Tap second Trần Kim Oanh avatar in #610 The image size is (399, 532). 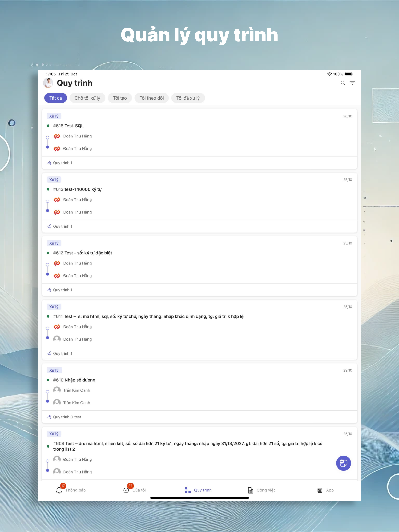57,403
